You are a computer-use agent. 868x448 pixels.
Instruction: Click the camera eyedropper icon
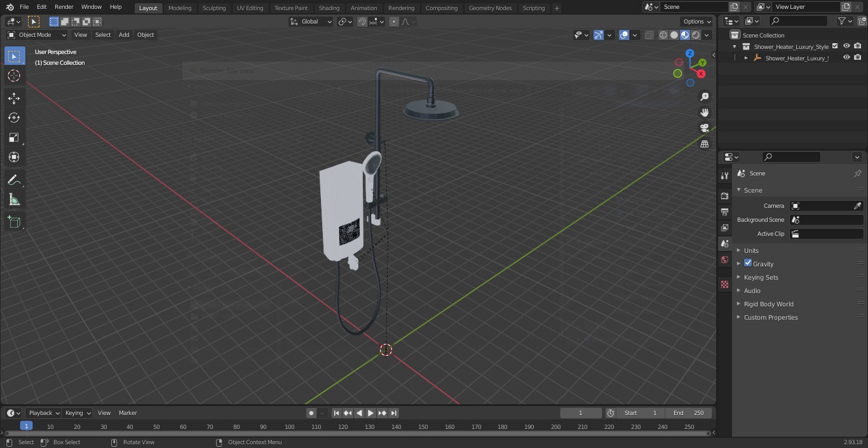857,206
